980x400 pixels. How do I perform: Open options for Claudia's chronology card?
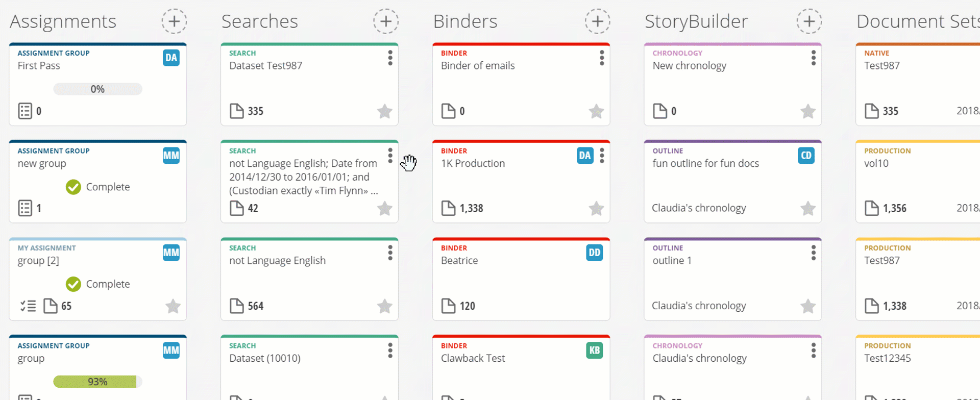point(814,351)
